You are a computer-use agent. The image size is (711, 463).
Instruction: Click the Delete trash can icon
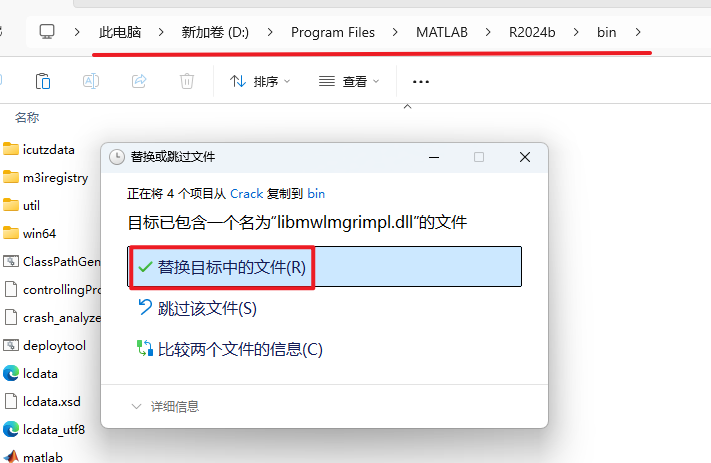tap(187, 81)
